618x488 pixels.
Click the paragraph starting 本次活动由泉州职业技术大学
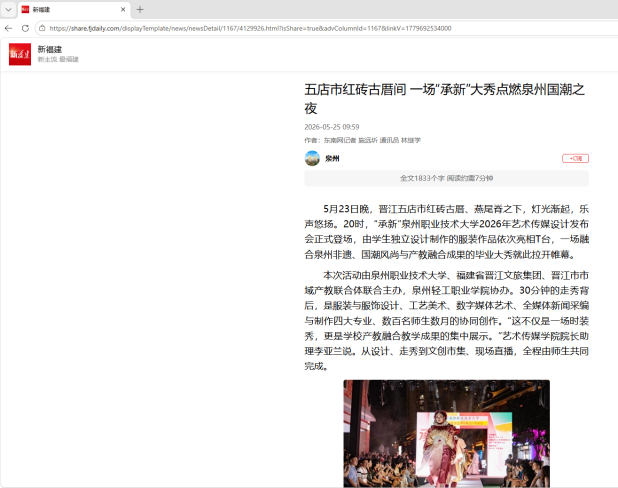coord(447,320)
